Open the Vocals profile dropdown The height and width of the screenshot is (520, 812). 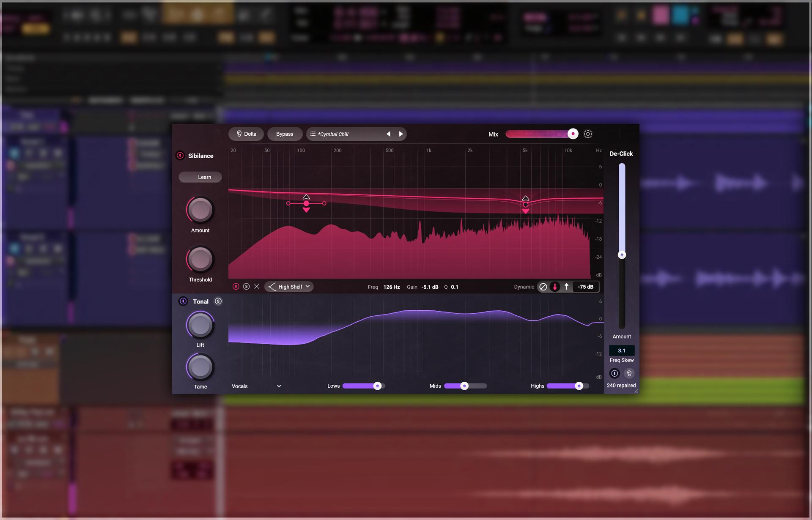pos(256,386)
